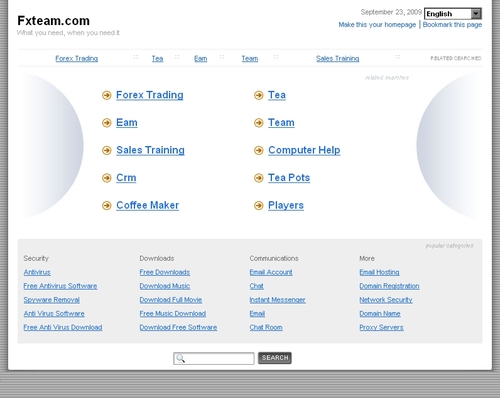This screenshot has width=500, height=398.
Task: Open Eam in the top related bar
Action: point(200,58)
